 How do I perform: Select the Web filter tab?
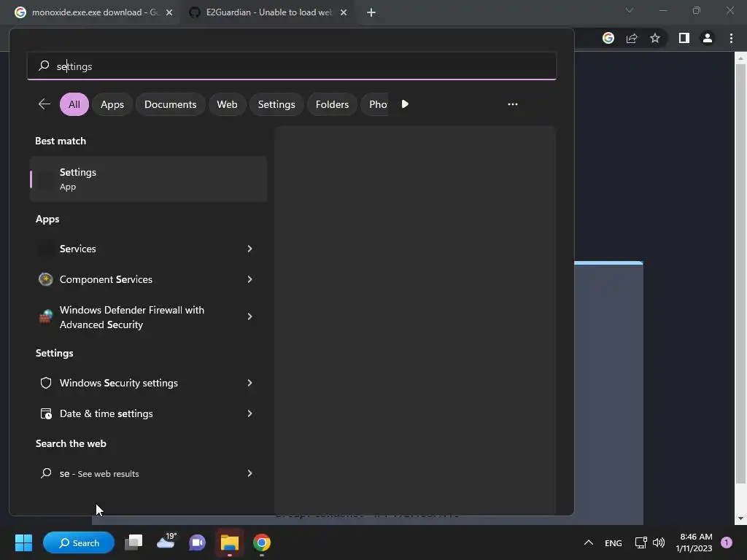coord(227,104)
